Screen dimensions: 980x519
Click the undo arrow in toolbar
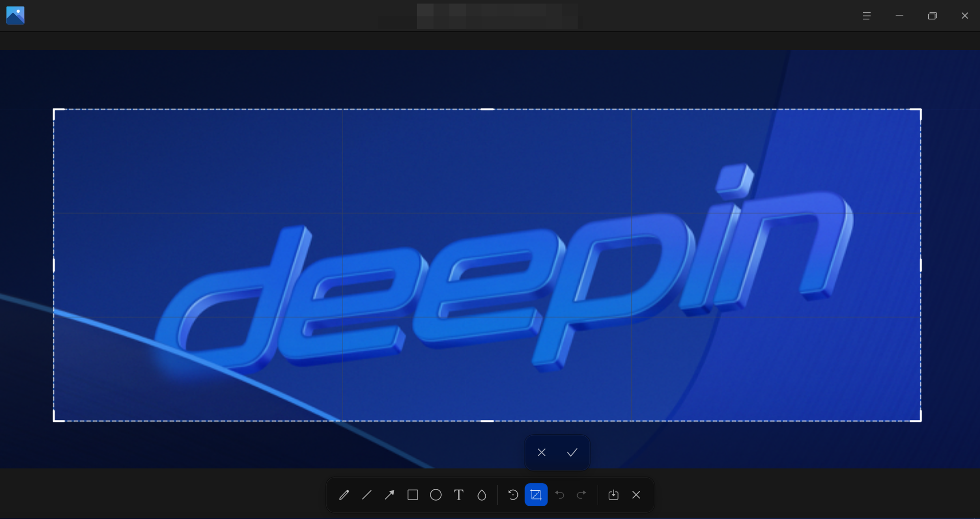click(x=559, y=494)
